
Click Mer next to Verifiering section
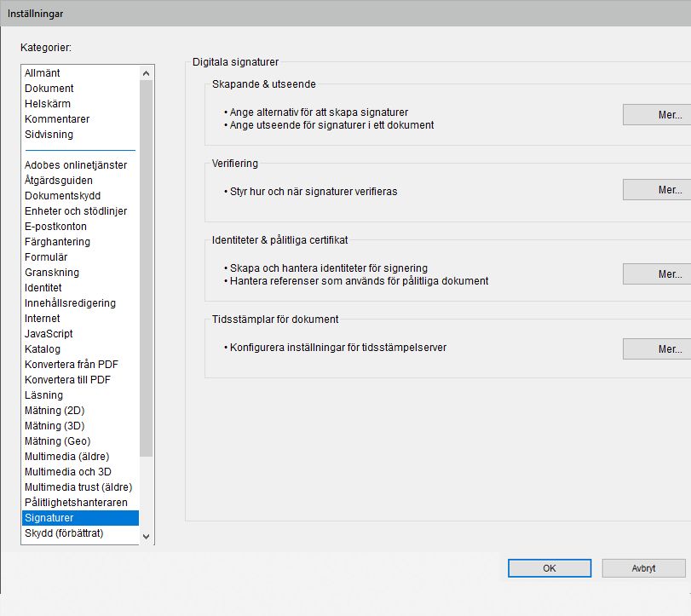[x=656, y=189]
